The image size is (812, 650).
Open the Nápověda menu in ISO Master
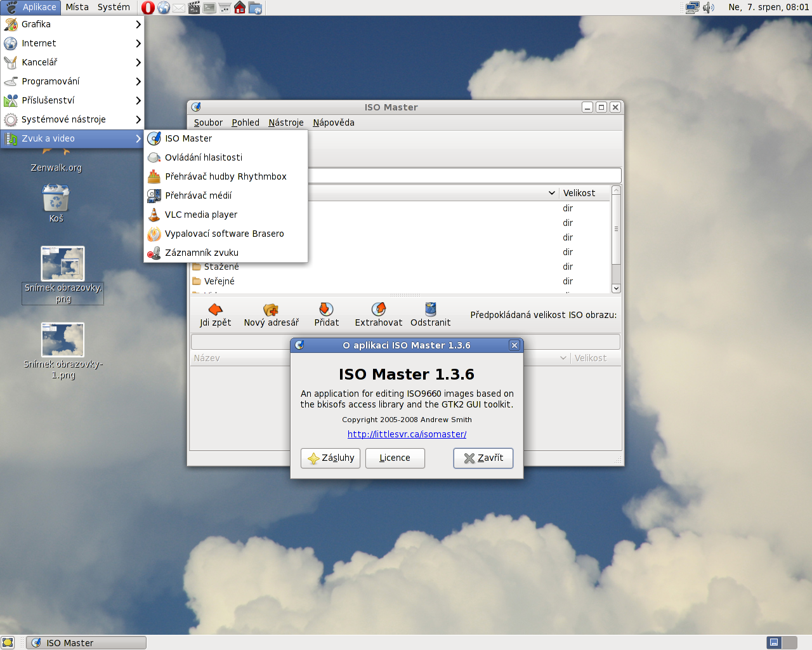[334, 123]
